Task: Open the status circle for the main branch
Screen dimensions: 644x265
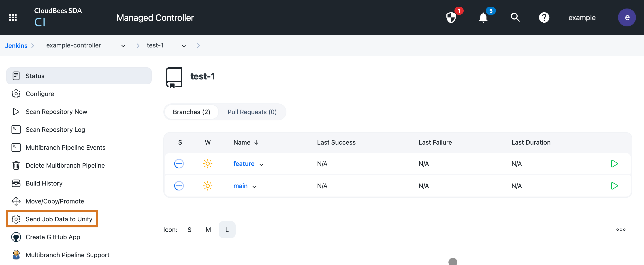Action: tap(179, 186)
